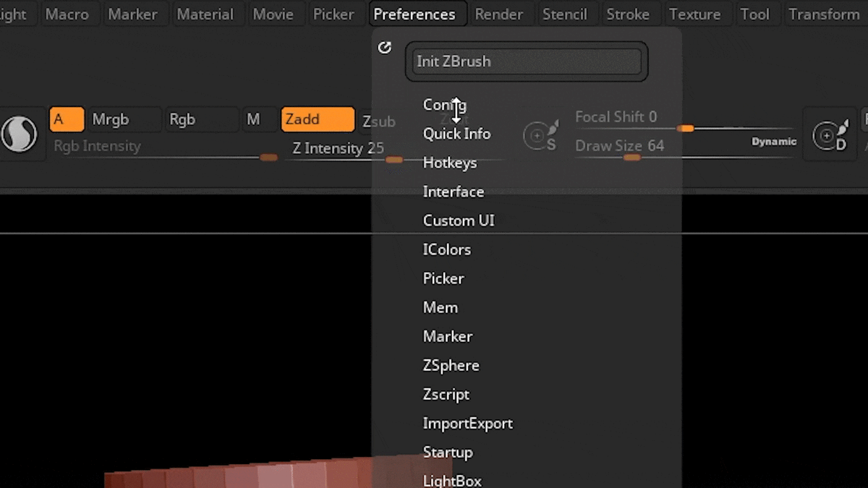Click the Init ZBrush button
The height and width of the screenshot is (488, 868).
[x=527, y=61]
